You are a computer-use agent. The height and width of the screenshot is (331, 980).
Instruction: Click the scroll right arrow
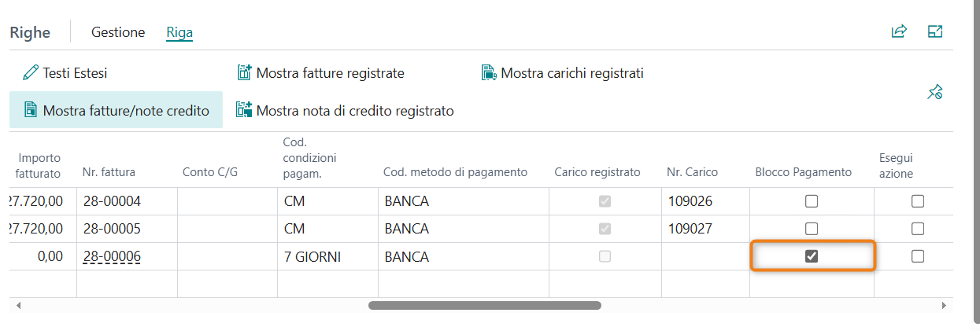click(x=944, y=305)
